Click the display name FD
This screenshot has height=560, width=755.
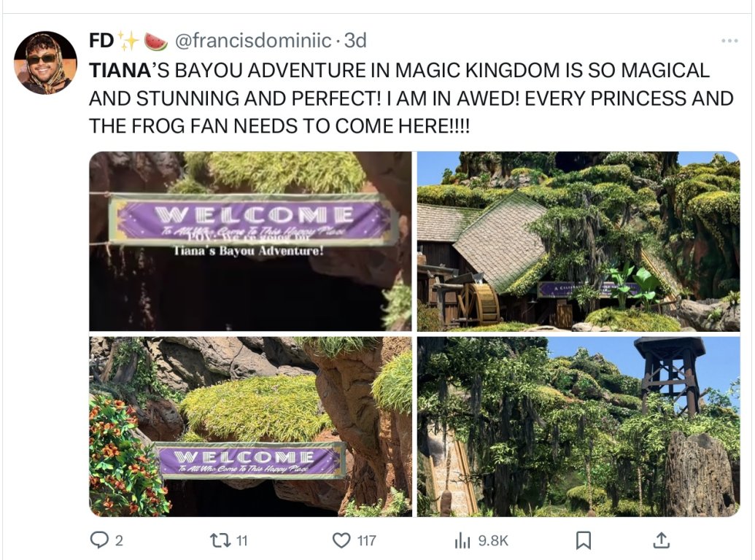click(101, 41)
